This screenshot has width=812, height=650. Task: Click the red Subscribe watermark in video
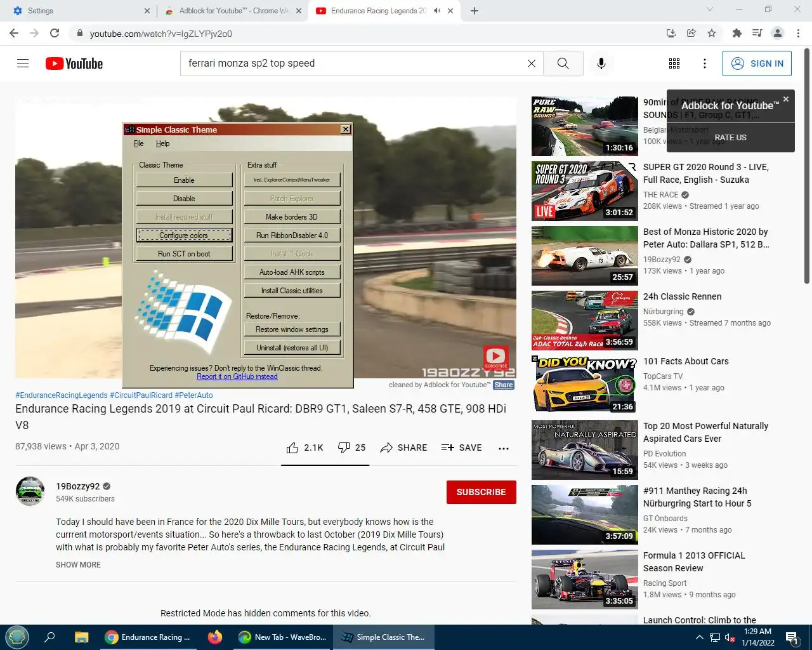click(495, 357)
